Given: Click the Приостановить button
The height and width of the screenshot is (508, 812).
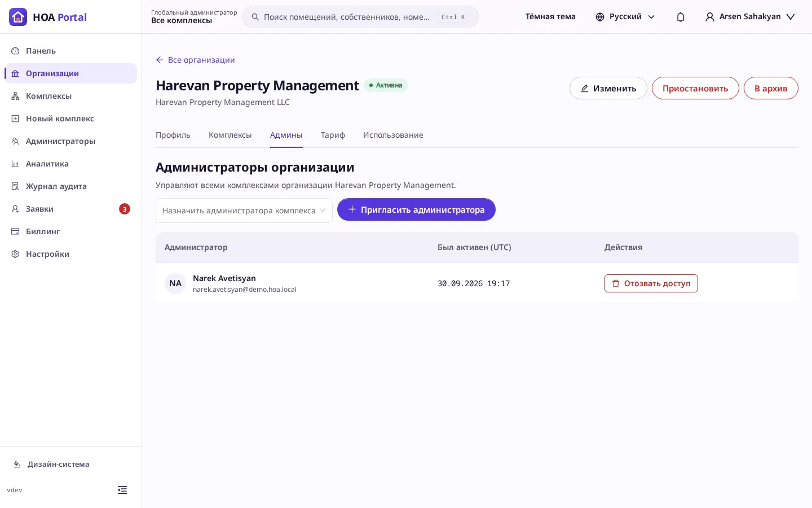Looking at the screenshot, I should (695, 88).
